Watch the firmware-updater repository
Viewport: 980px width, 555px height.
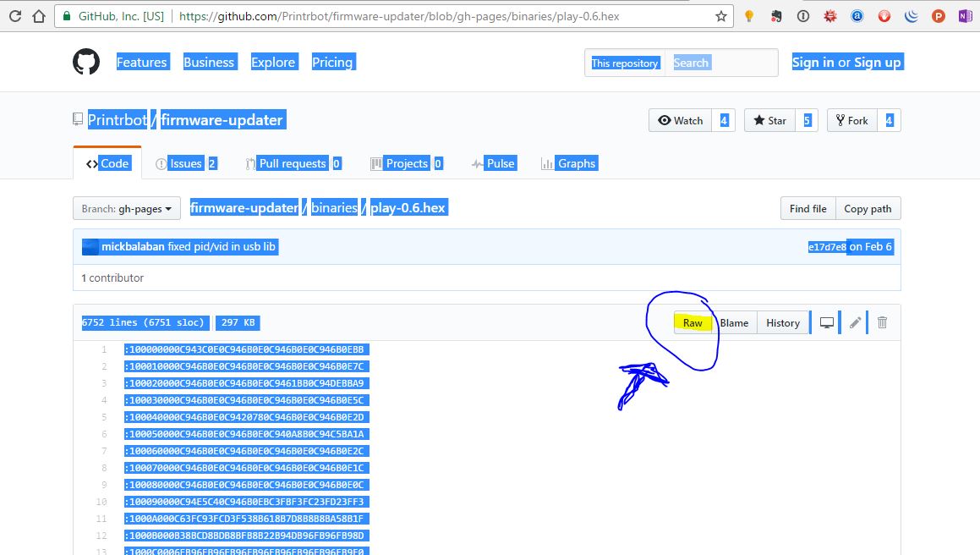pos(680,120)
